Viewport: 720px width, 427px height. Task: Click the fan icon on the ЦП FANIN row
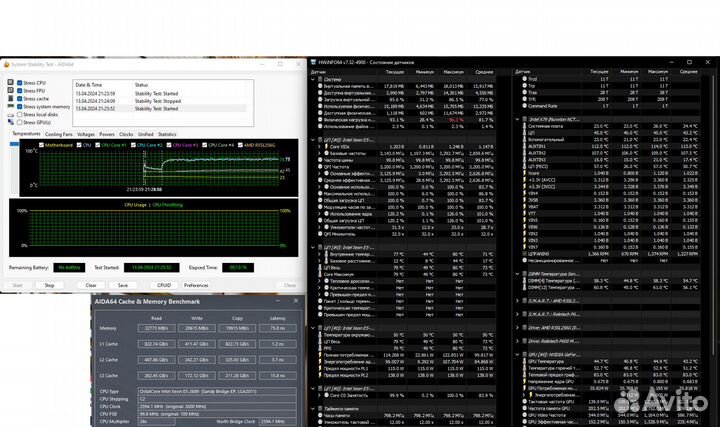coord(524,253)
